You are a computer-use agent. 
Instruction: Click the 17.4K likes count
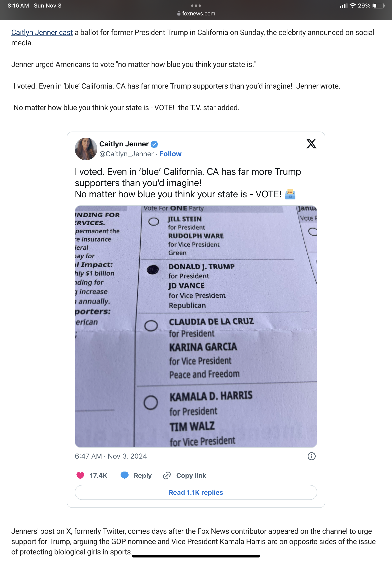pos(98,475)
